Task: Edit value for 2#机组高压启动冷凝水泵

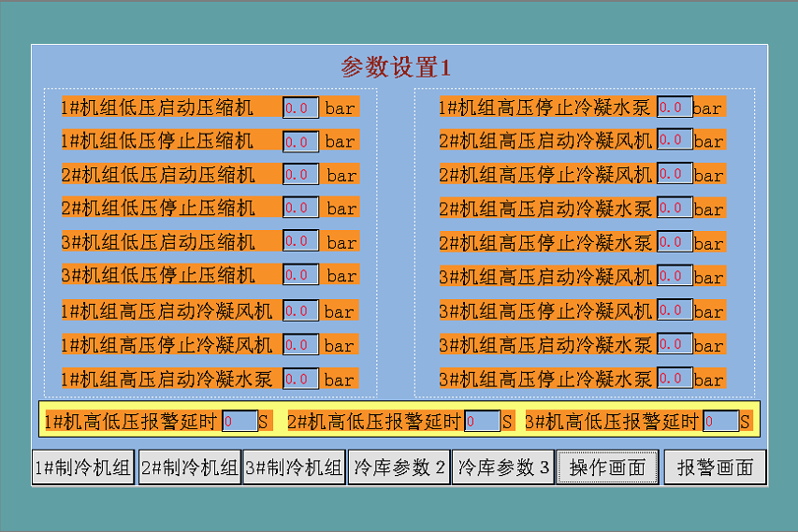Action: pos(675,208)
